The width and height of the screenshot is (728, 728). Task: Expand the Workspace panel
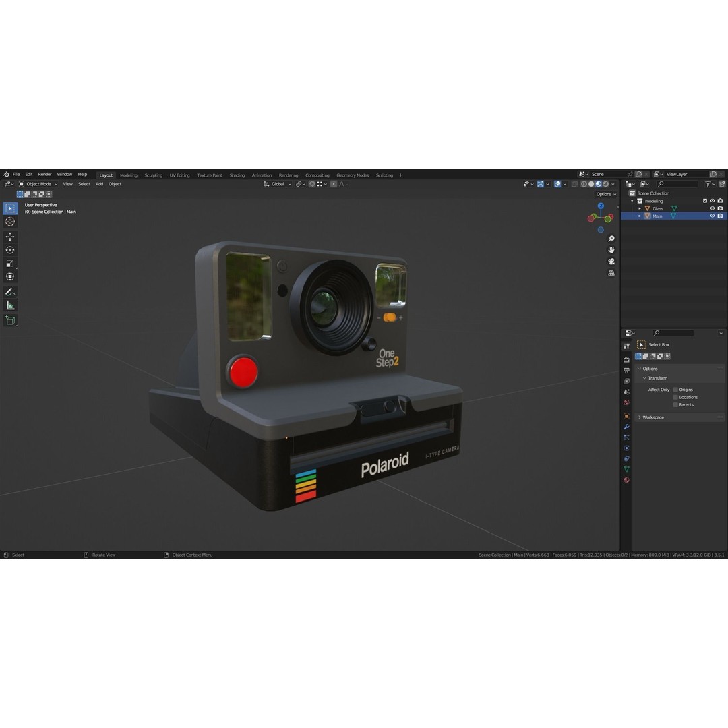coord(639,417)
